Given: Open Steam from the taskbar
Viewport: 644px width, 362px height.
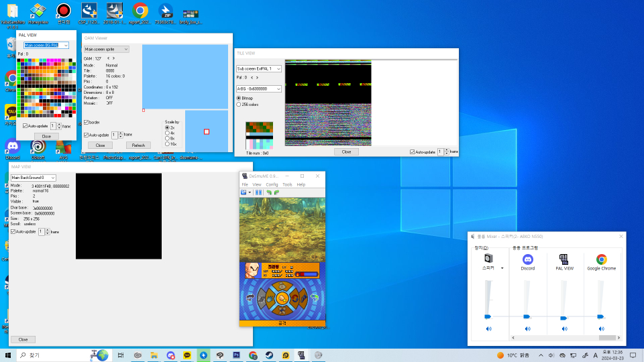Looking at the screenshot, I should 269,355.
